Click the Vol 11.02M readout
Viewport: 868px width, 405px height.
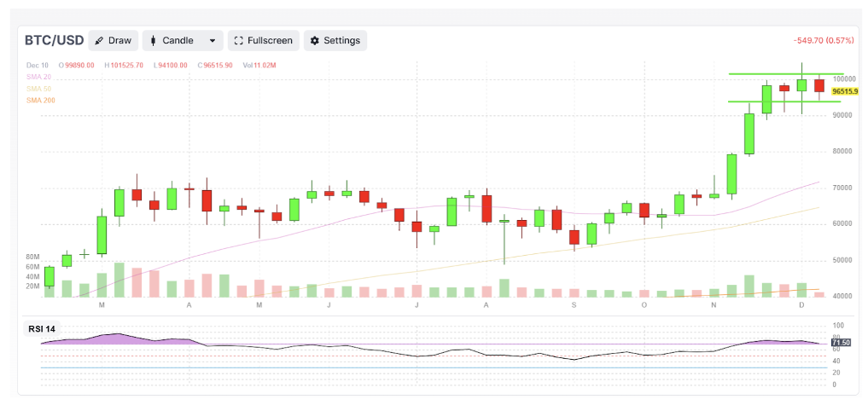click(259, 66)
